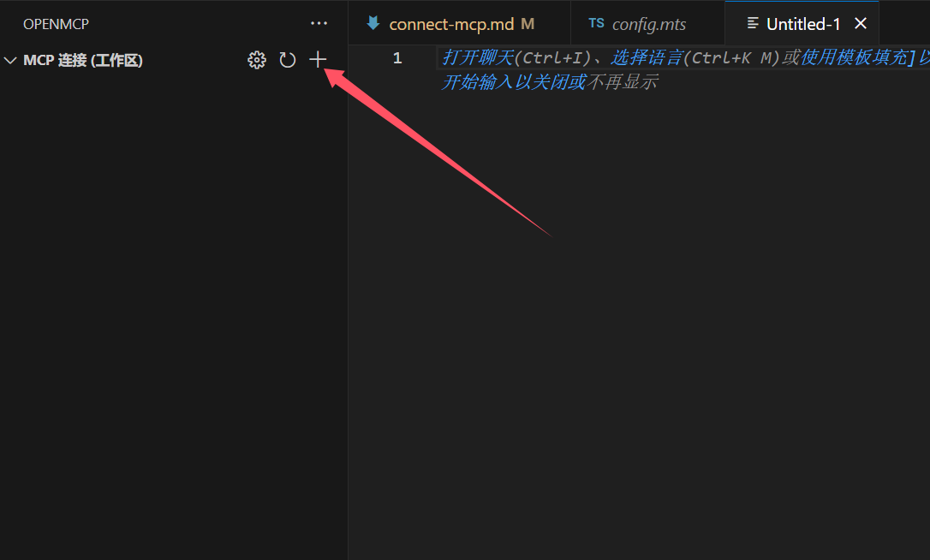Click line number 1 in the gutter
This screenshot has width=930, height=560.
pyautogui.click(x=397, y=58)
